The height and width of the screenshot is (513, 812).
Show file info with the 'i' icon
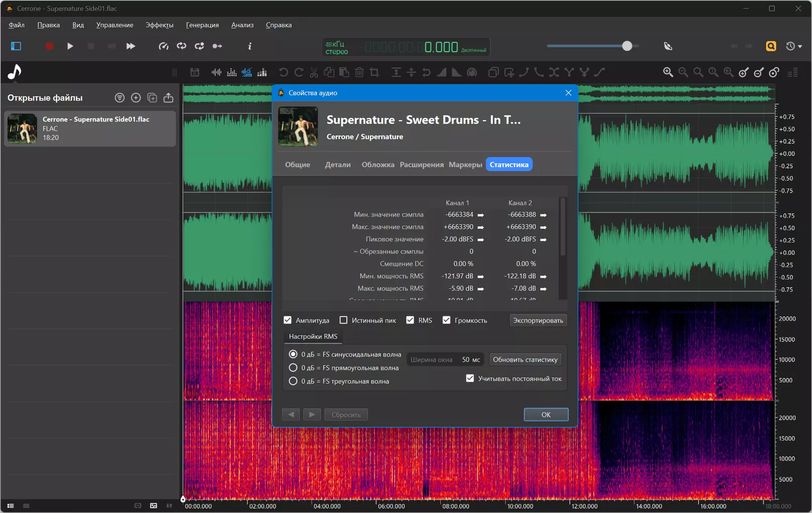click(250, 46)
